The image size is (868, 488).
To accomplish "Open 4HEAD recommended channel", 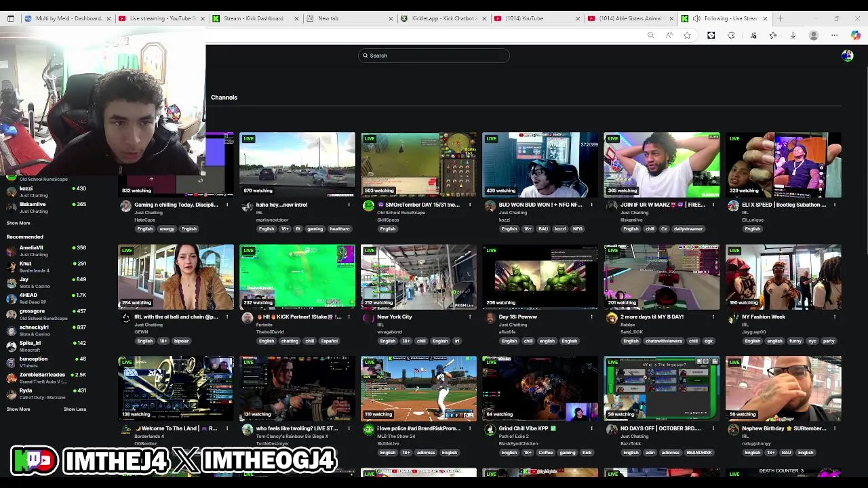I will tap(46, 298).
